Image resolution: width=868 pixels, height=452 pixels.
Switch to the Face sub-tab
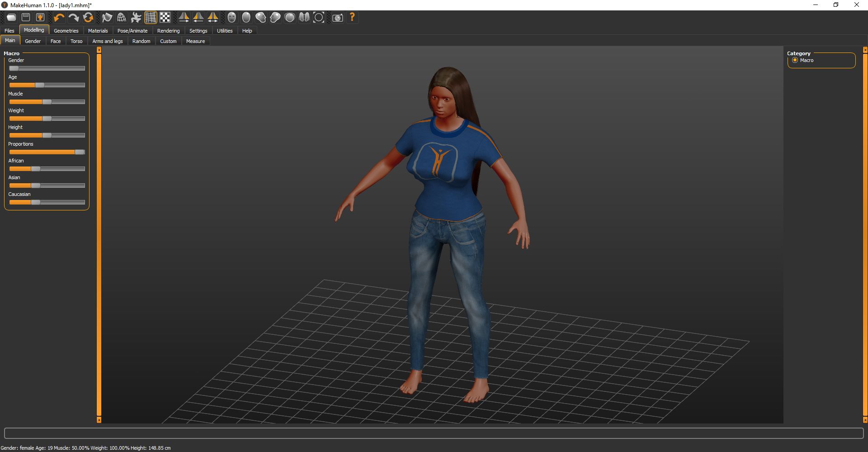[x=56, y=41]
